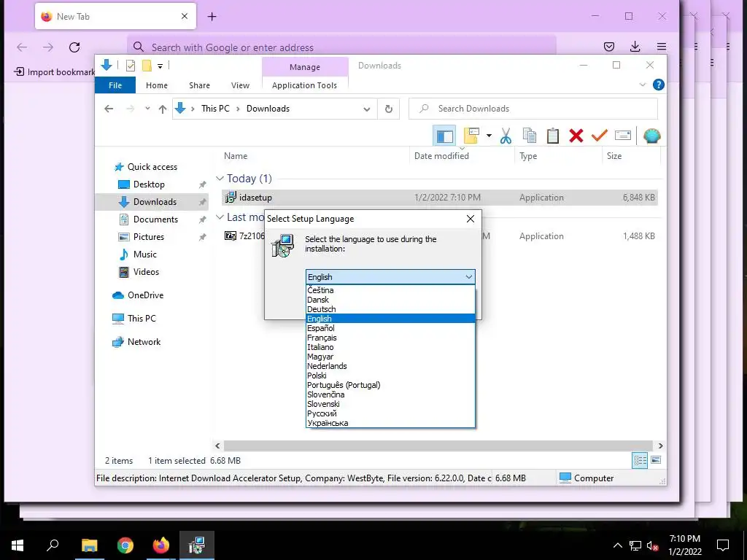747x560 pixels.
Task: Switch to details view icon in status bar
Action: tap(640, 460)
